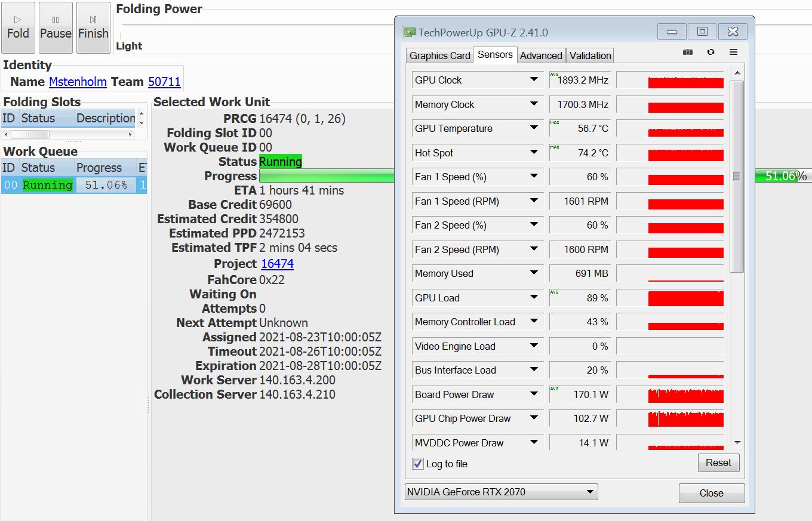Open the GPU Load sensor dropdown
The image size is (812, 521).
click(x=534, y=298)
